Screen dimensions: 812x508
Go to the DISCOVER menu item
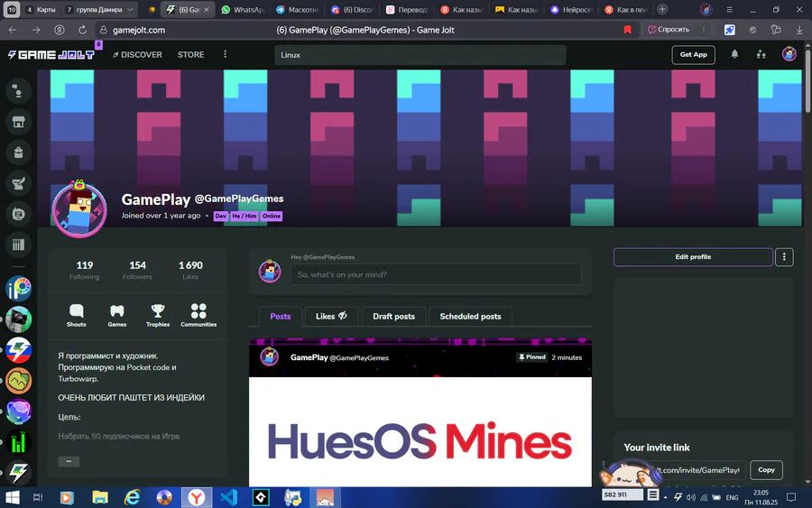tap(137, 54)
